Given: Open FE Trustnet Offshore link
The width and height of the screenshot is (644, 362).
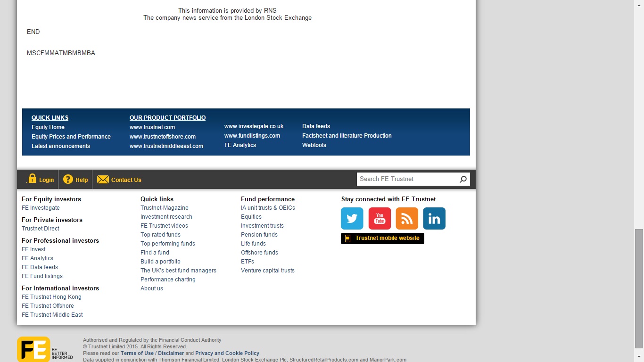Looking at the screenshot, I should 48,306.
